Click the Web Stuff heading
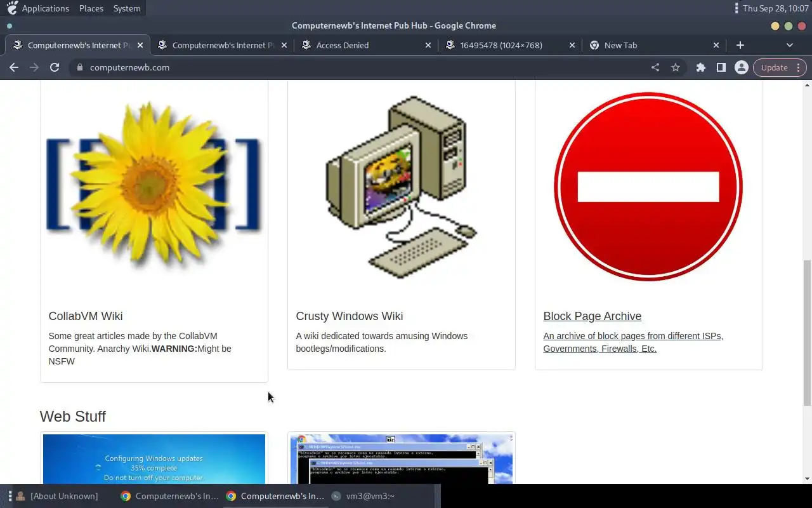This screenshot has width=812, height=508. click(72, 417)
